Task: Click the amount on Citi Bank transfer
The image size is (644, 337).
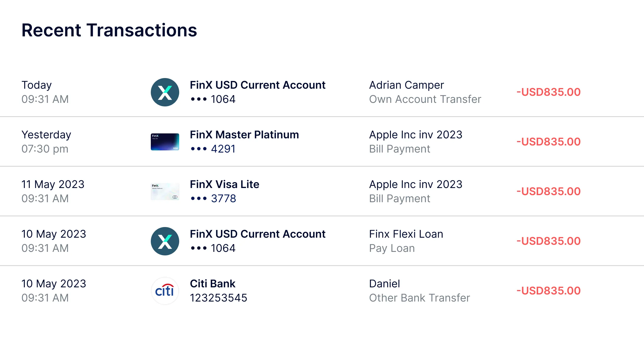Action: click(x=548, y=291)
